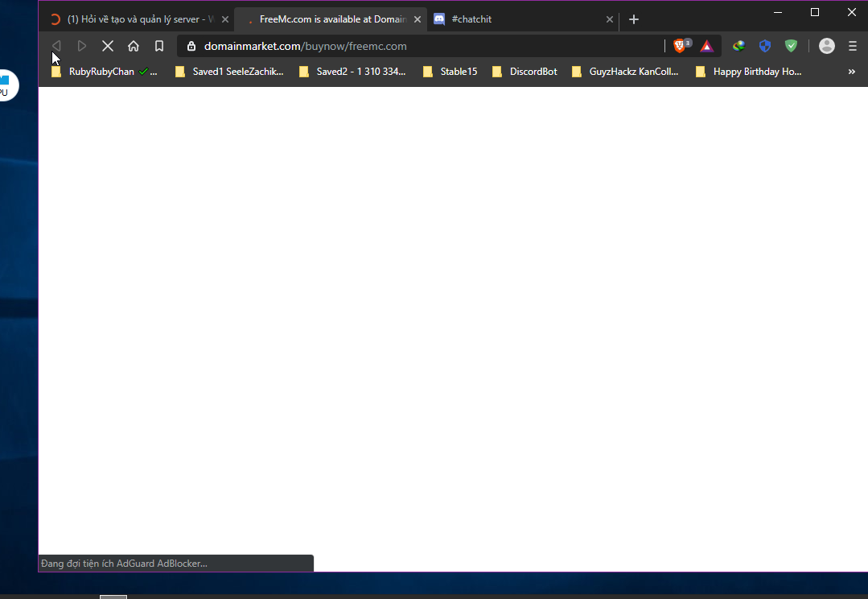Open the Saved1 SeeleZachik bookmark folder
The image size is (868, 599).
[230, 72]
